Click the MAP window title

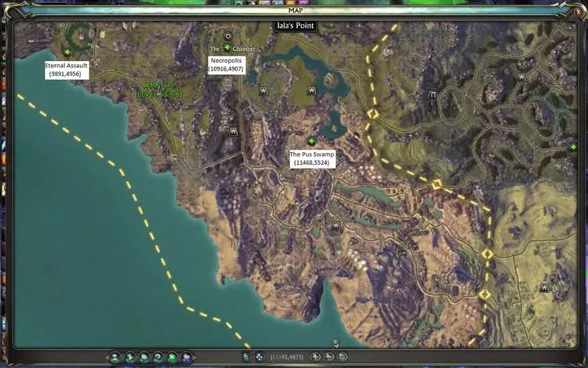296,10
